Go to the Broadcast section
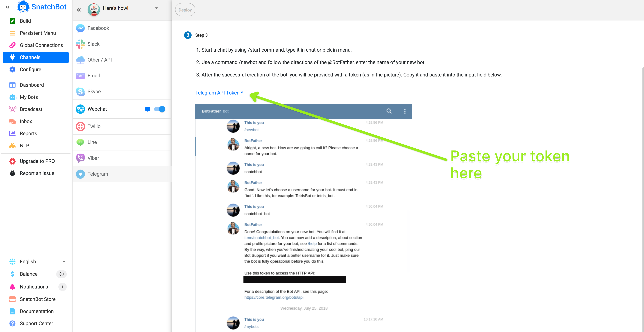This screenshot has height=332, width=644. point(31,109)
